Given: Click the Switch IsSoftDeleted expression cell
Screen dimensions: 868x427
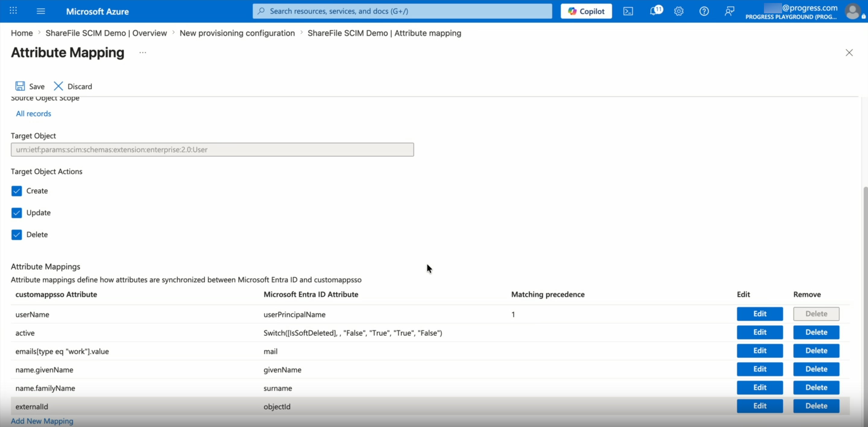Looking at the screenshot, I should click(x=353, y=333).
